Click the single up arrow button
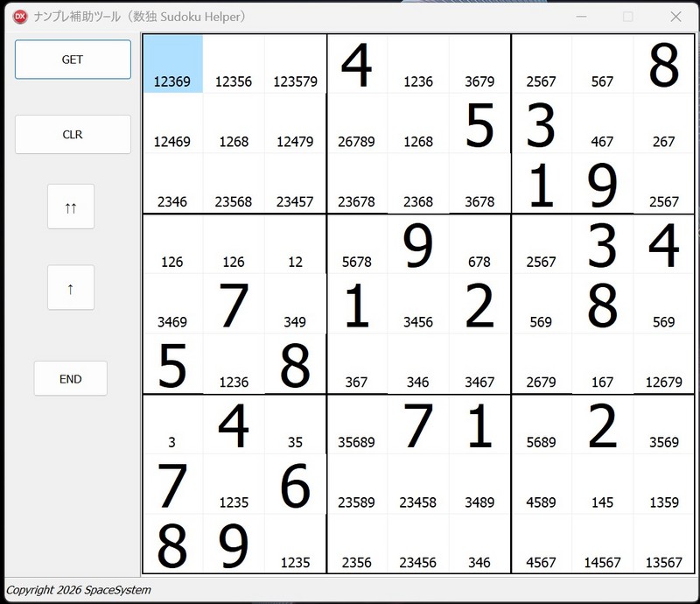700x604 pixels. 70,288
